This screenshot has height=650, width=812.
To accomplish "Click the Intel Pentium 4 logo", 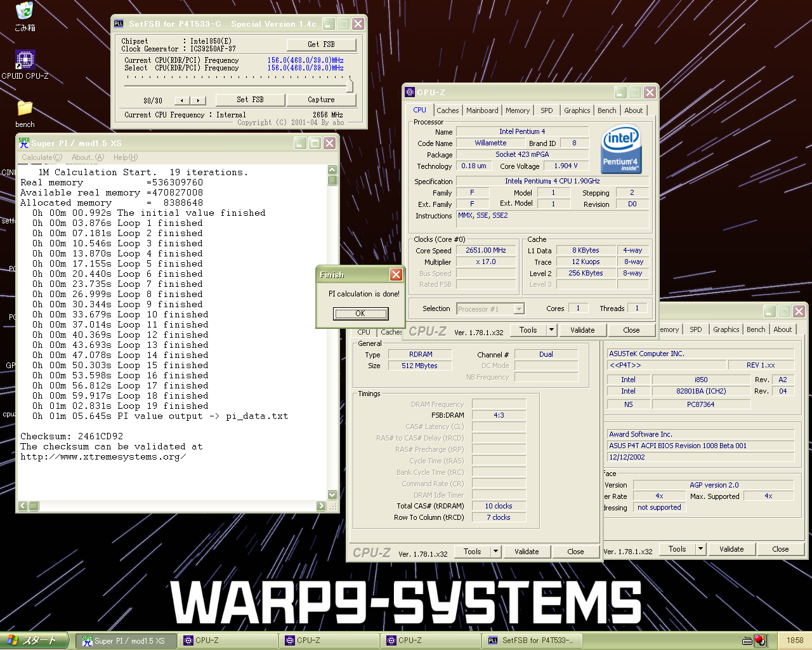I will pyautogui.click(x=620, y=150).
